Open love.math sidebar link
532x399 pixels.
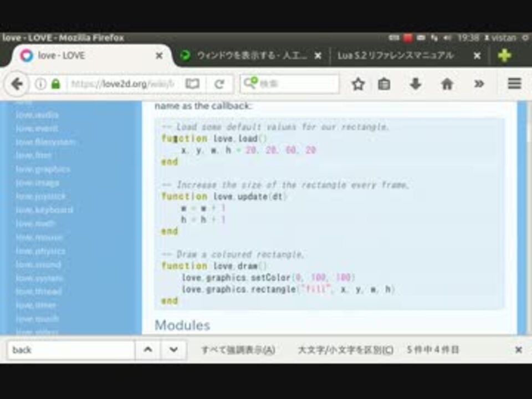tap(35, 223)
